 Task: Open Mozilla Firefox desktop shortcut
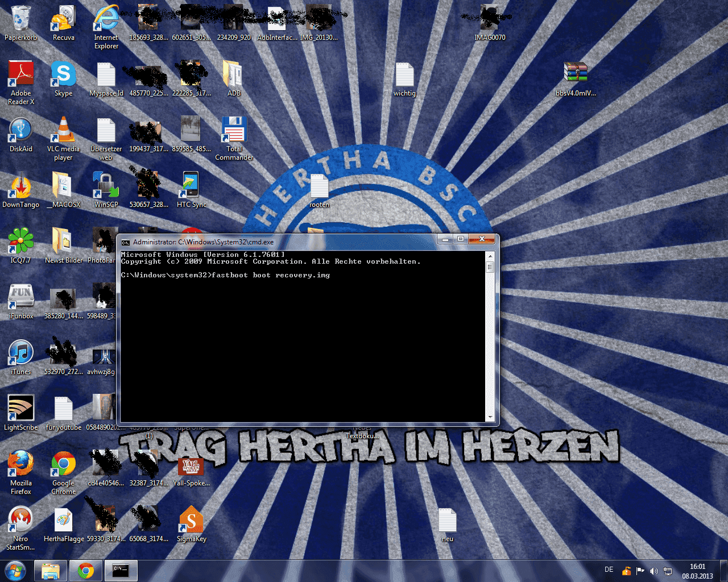[21, 473]
